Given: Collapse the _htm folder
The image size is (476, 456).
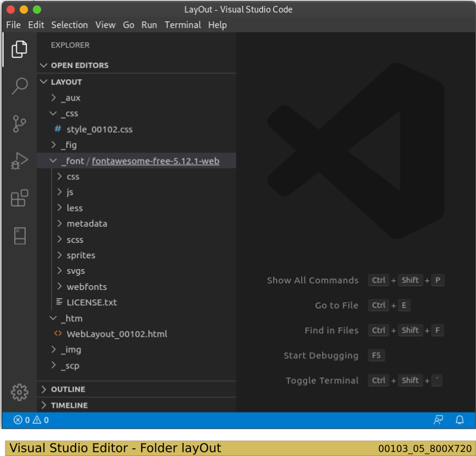Looking at the screenshot, I should coord(53,318).
